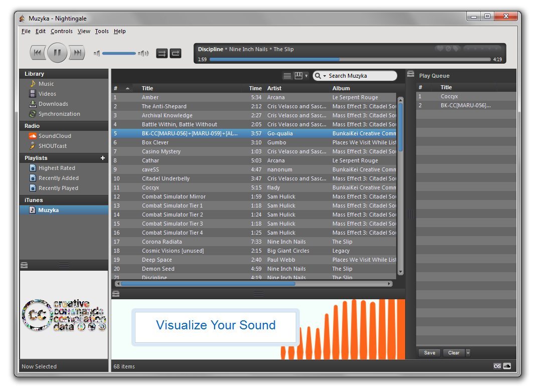Select the track "Corona Radiata"
The height and width of the screenshot is (392, 538).
254,242
